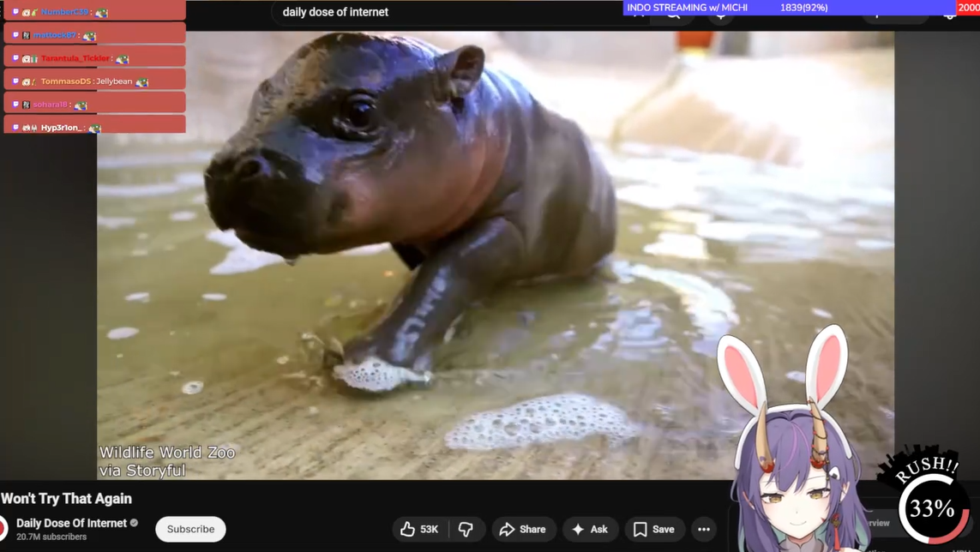The image size is (980, 552).
Task: Click the mattock87 chat username
Action: 54,35
